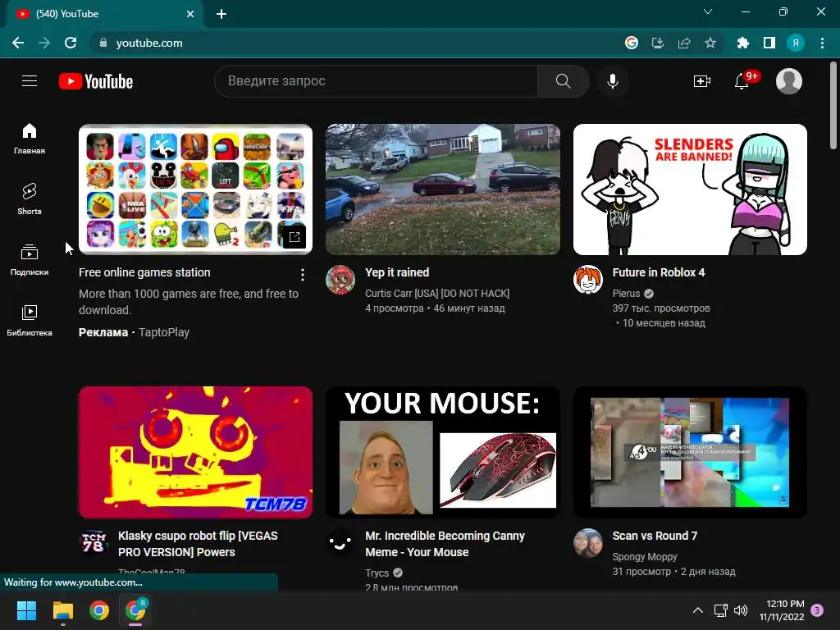Open the Yep it rained thumbnail
The height and width of the screenshot is (630, 840).
click(443, 189)
